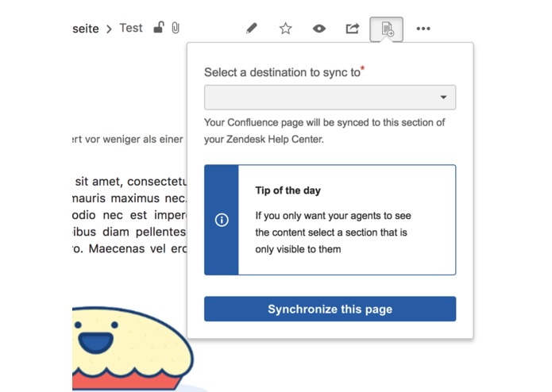The width and height of the screenshot is (552, 392).
Task: Click the paperclip attachments icon
Action: (176, 28)
